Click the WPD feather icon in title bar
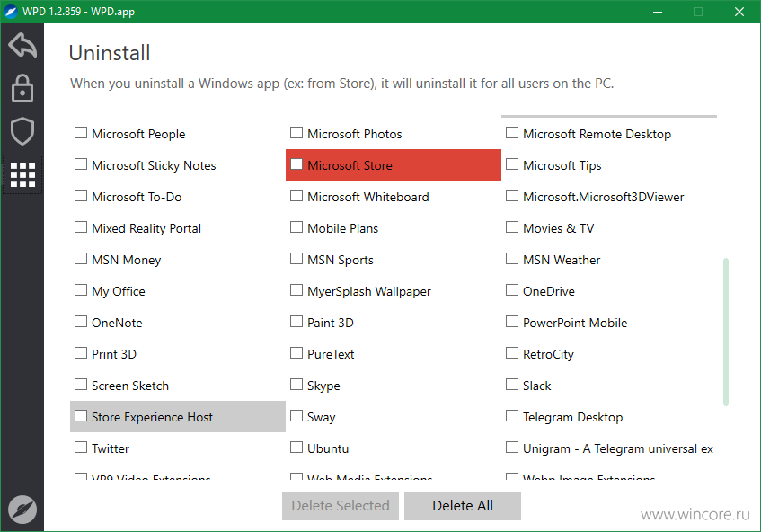The height and width of the screenshot is (532, 761). tap(11, 11)
